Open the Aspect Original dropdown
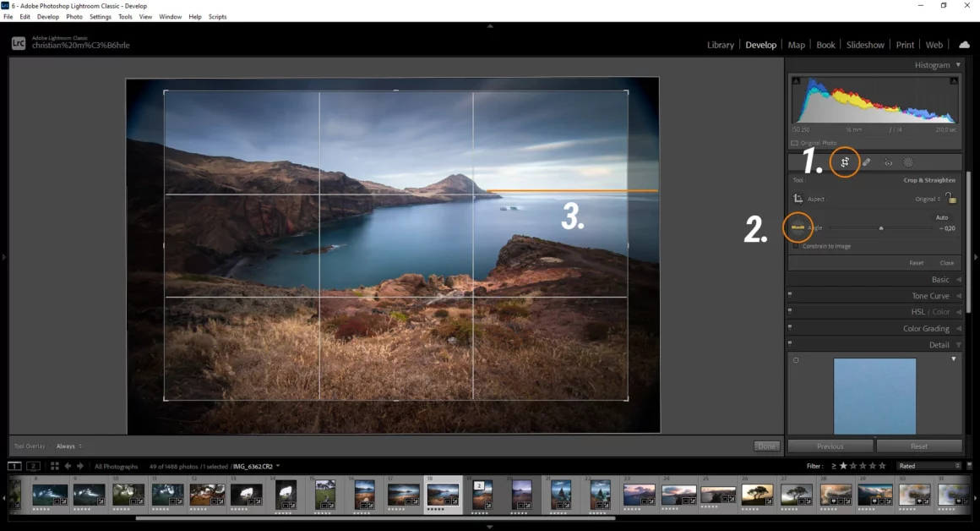The height and width of the screenshot is (531, 980). 928,199
